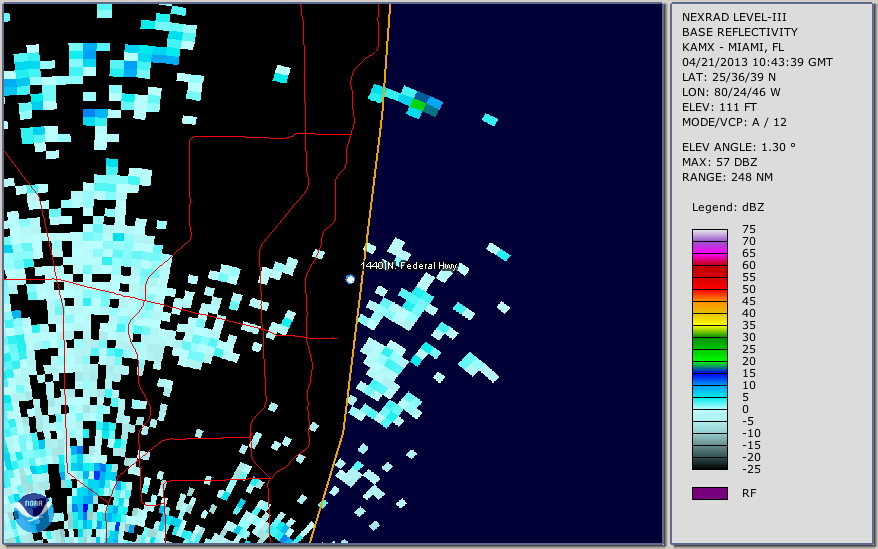878x549 pixels.
Task: Click the -25 value on legend scale
Action: tap(751, 469)
